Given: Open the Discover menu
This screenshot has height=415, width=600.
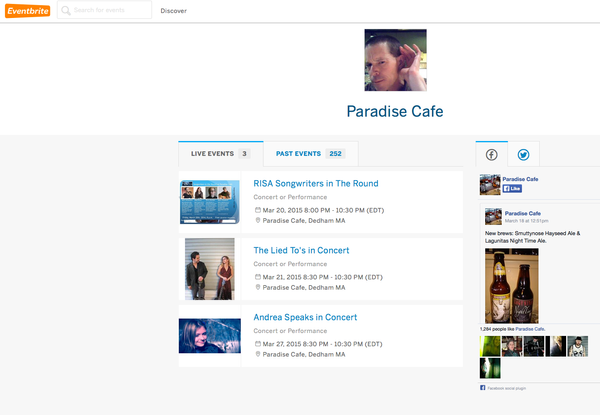Looking at the screenshot, I should tap(173, 11).
